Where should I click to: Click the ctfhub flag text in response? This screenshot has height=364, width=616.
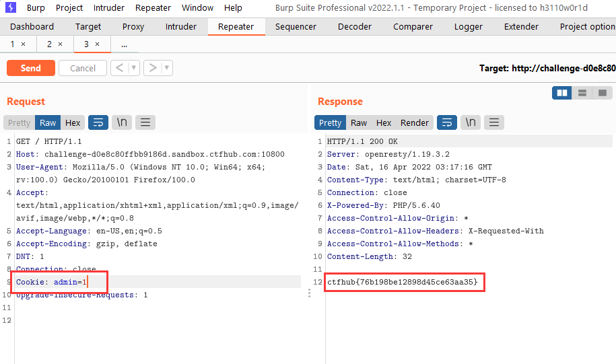click(x=403, y=282)
